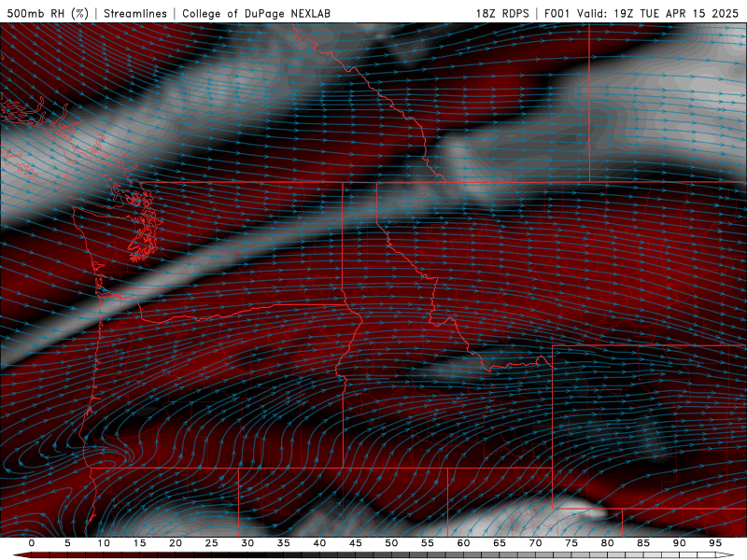Click 'Valid: 19Z TUE APR 15 2025' text
This screenshot has width=747, height=560.
657,13
